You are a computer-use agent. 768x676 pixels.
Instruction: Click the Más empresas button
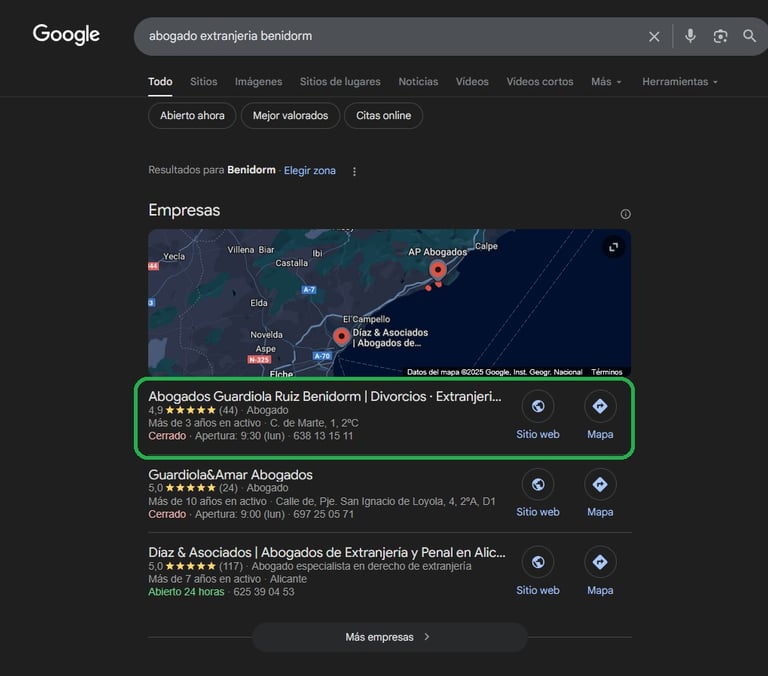click(390, 637)
